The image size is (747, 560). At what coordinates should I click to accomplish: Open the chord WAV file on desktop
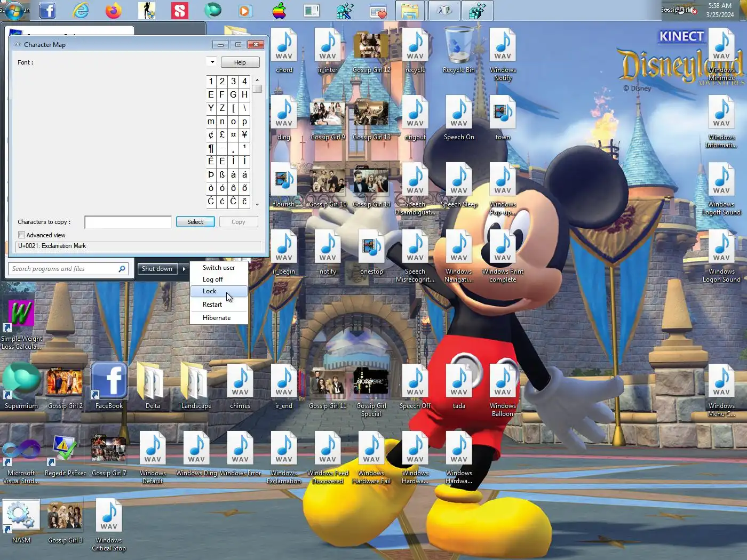point(284,51)
